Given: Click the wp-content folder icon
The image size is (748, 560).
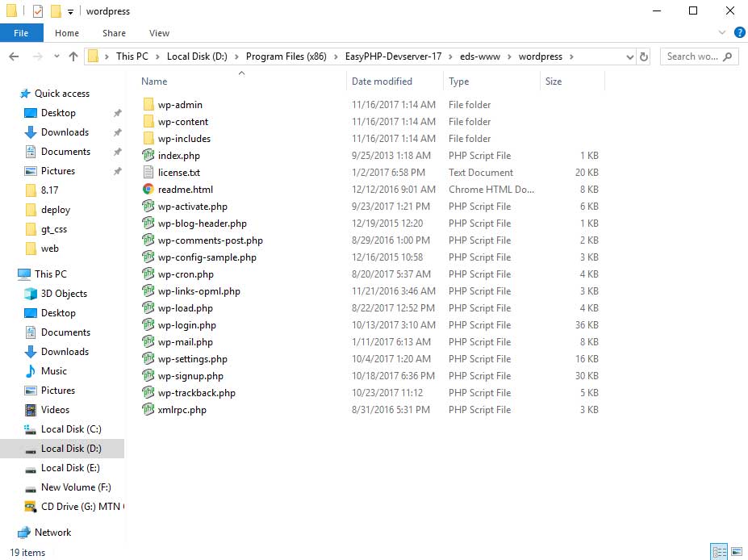Looking at the screenshot, I should click(148, 122).
